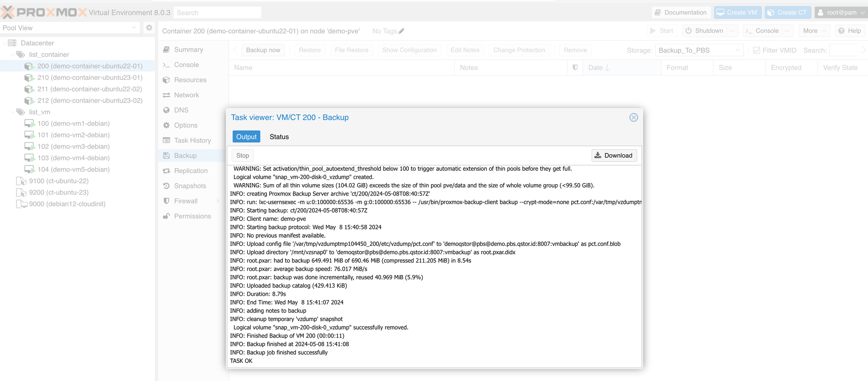Image resolution: width=868 pixels, height=381 pixels.
Task: Expand the Firewall submenu arrow
Action: [218, 201]
